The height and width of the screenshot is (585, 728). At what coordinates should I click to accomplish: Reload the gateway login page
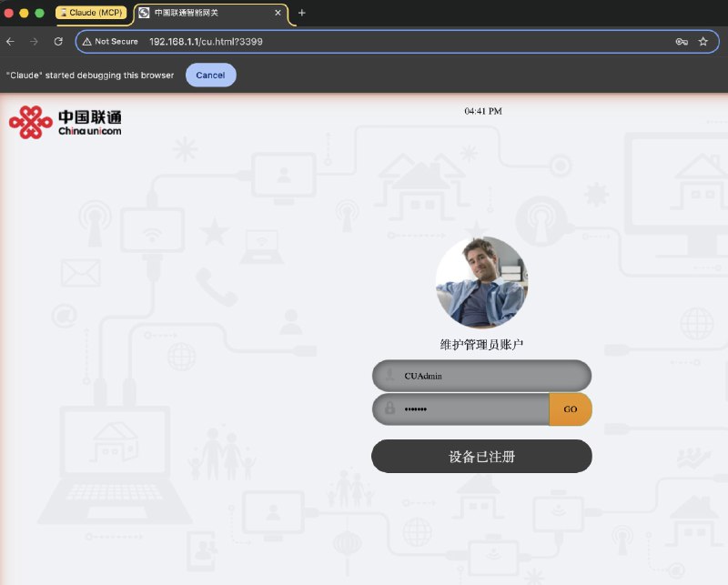click(x=58, y=42)
